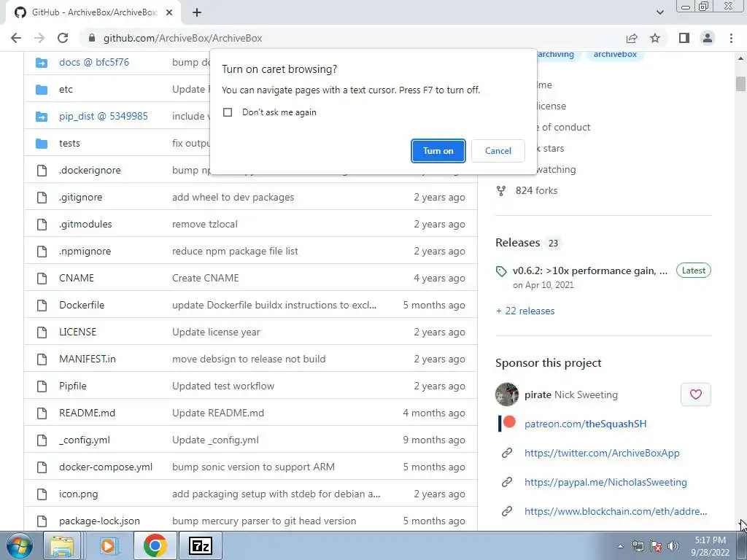Reload the page with the refresh icon
This screenshot has width=747, height=560.
point(63,38)
